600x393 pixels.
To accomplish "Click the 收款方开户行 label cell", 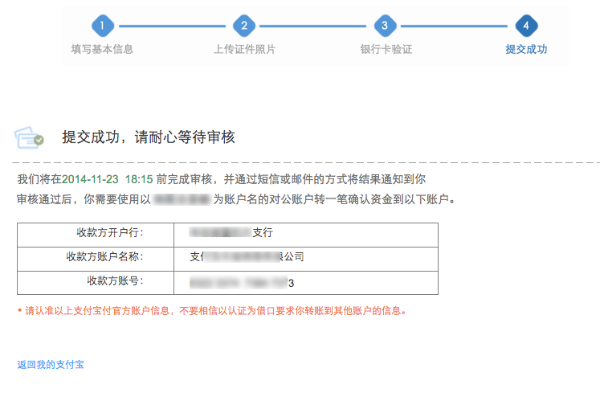I will tap(95, 235).
